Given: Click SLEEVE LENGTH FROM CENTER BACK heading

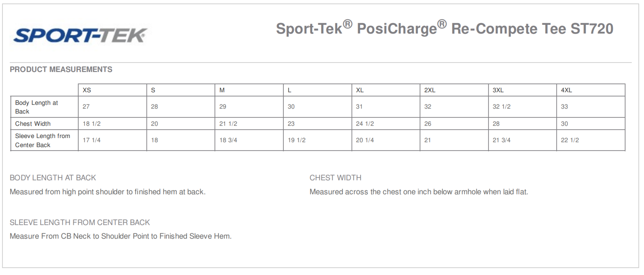Looking at the screenshot, I should coord(80,222).
